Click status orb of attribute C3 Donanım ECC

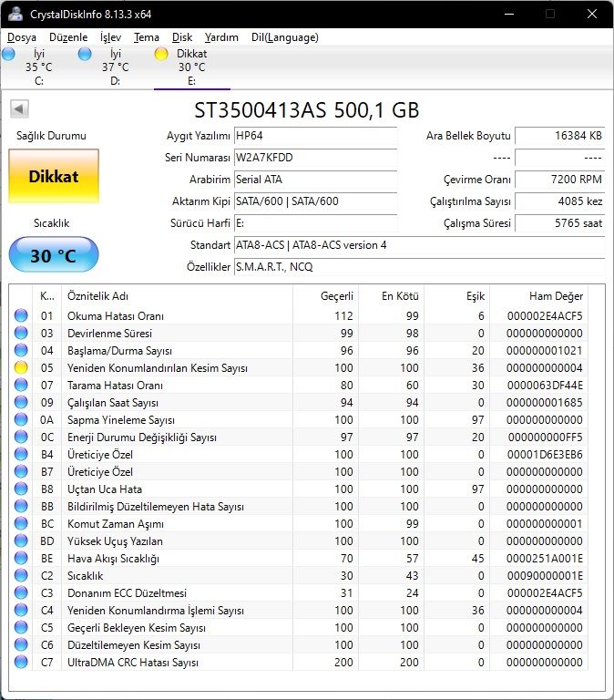[21, 592]
